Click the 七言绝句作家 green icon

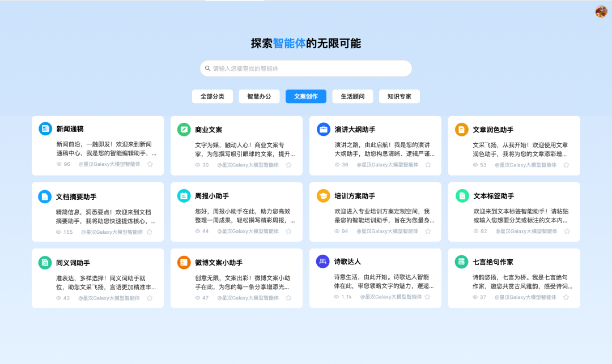click(461, 262)
